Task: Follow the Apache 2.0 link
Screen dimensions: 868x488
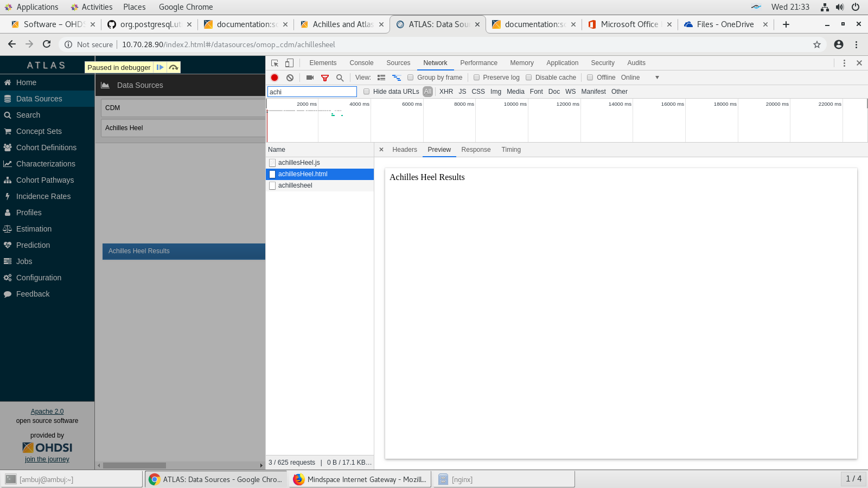Action: click(x=47, y=411)
